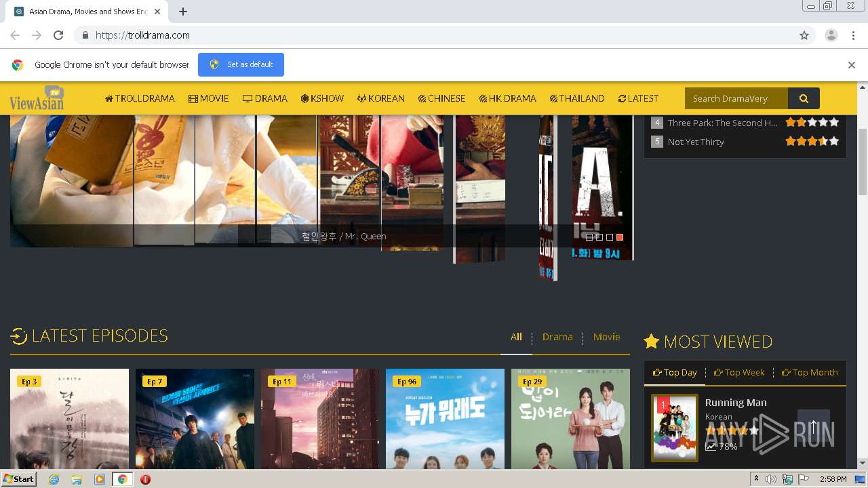
Task: Open the KOREAN menu item
Action: [381, 98]
